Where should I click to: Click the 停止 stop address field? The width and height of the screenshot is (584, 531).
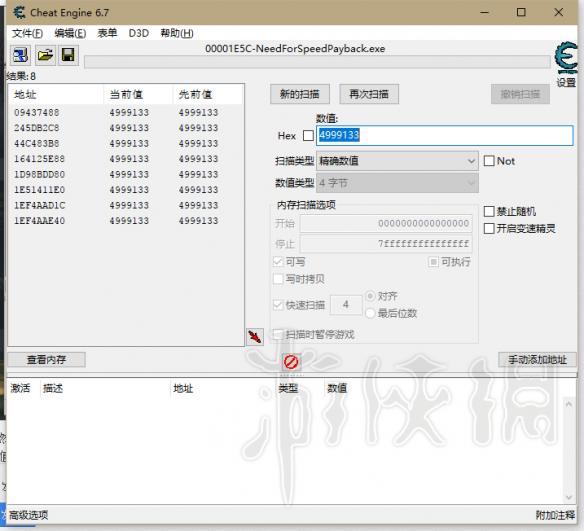click(x=386, y=244)
